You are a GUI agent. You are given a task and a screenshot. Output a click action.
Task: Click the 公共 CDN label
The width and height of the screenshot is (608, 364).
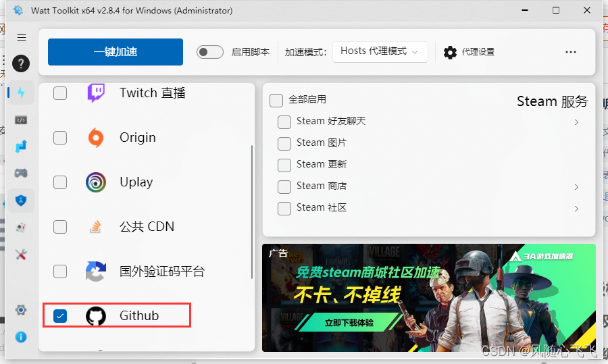click(x=147, y=227)
